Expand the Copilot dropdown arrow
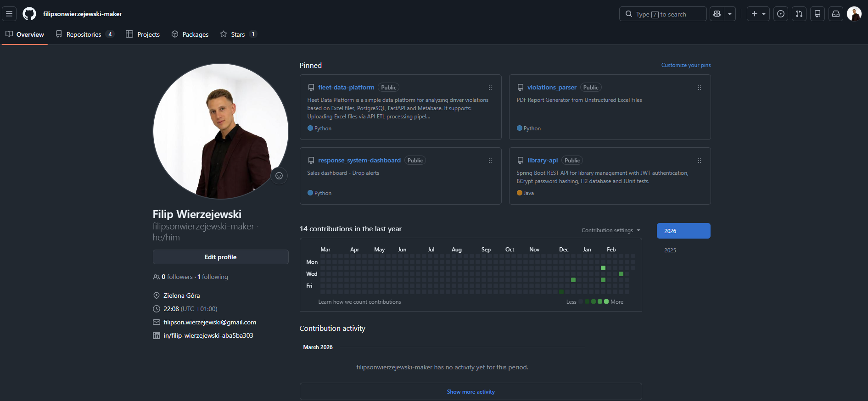868x401 pixels. (x=730, y=14)
